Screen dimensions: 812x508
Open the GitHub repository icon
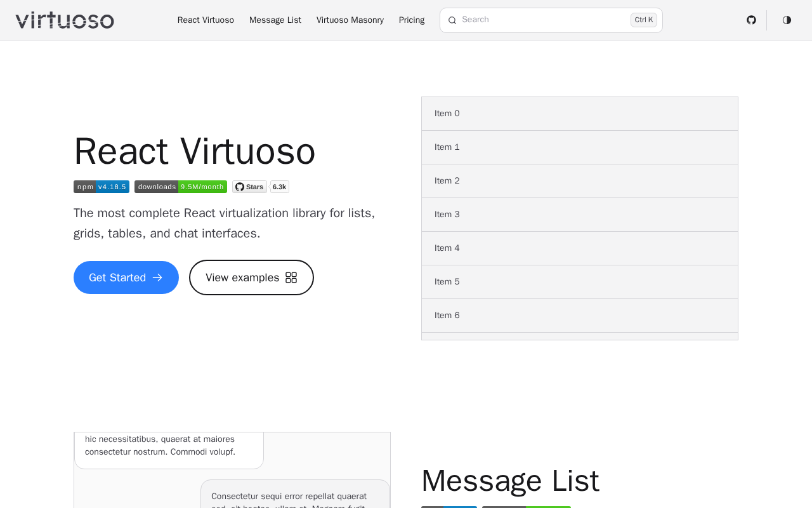tap(751, 20)
